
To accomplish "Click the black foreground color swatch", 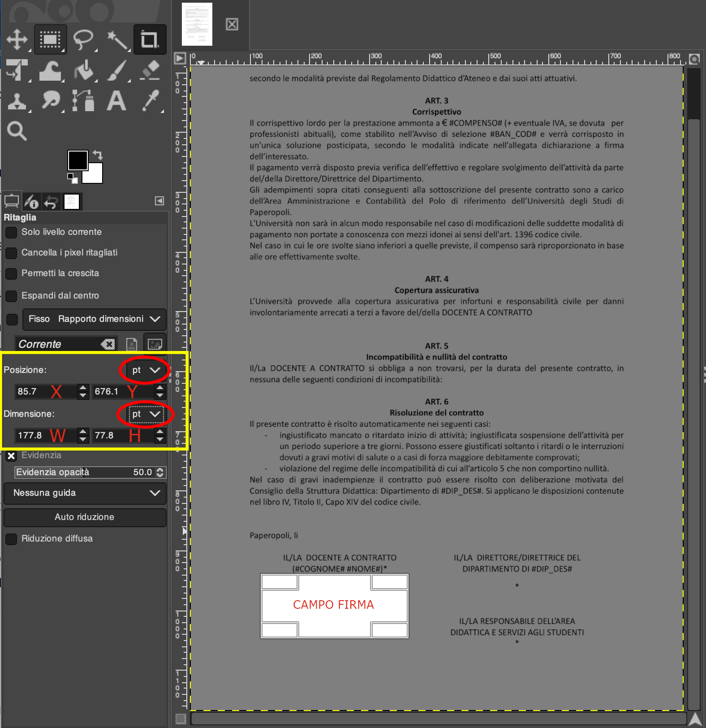I will point(77,160).
